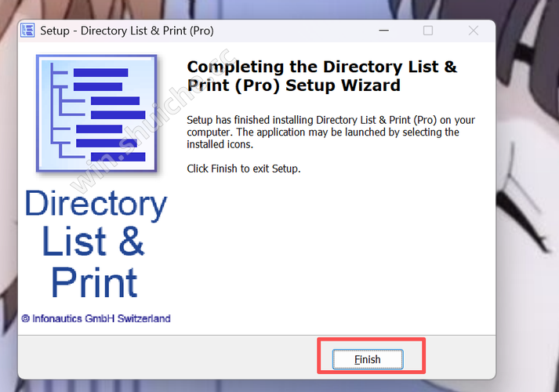Click the disabled maximize button
This screenshot has height=392, width=559.
(428, 31)
